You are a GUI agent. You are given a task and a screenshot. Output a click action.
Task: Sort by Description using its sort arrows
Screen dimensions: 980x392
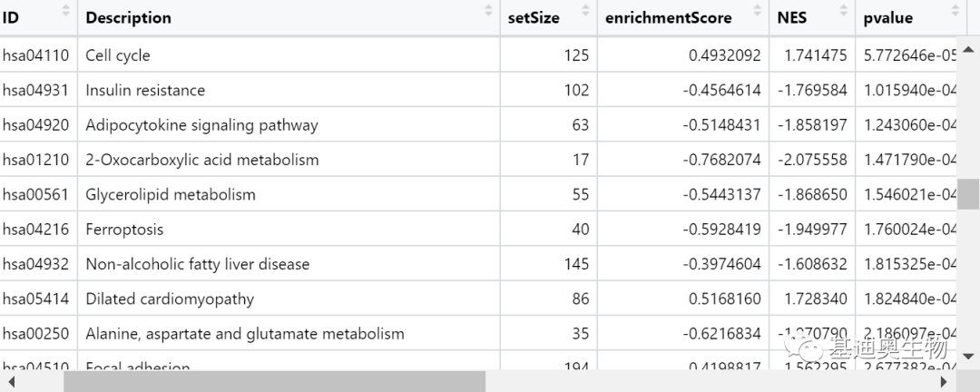pos(488,11)
